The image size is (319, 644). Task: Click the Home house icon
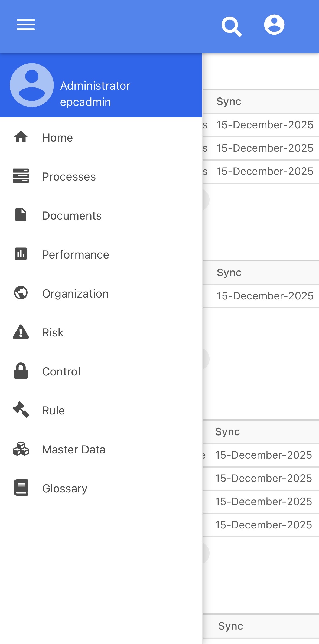pyautogui.click(x=21, y=137)
